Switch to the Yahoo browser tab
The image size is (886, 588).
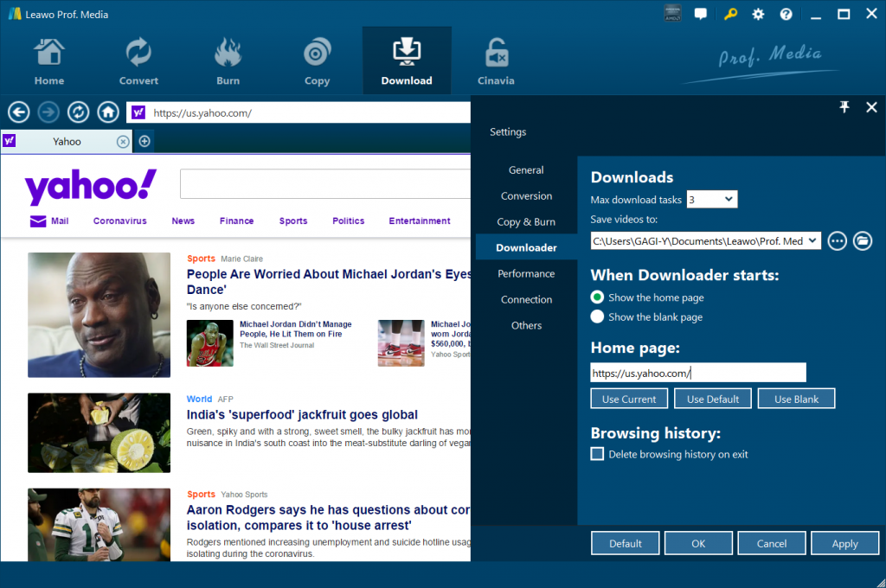67,141
